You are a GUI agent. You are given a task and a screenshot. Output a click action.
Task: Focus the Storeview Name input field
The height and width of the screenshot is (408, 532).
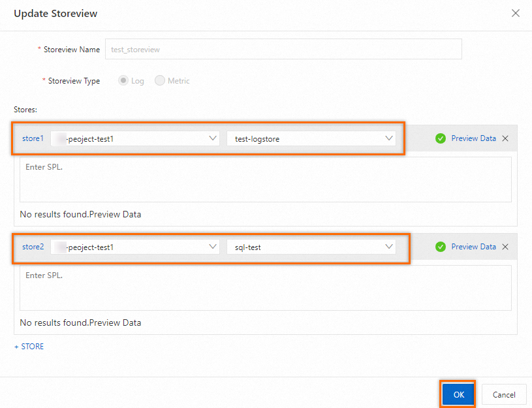coord(283,49)
